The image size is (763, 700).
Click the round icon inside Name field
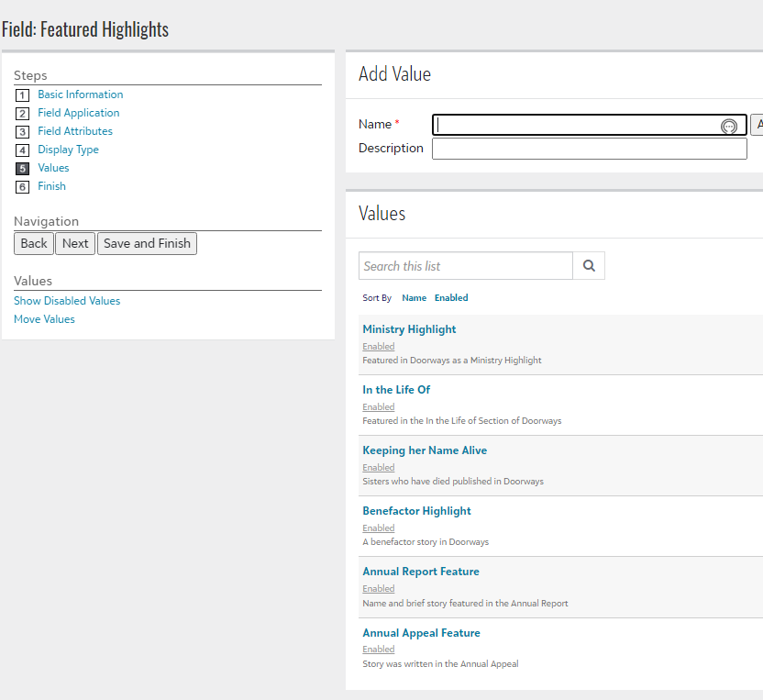[x=729, y=127]
